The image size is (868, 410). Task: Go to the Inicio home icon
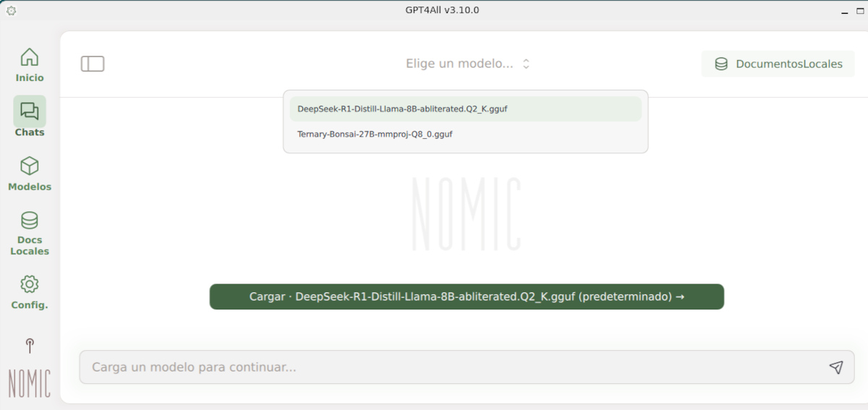30,57
